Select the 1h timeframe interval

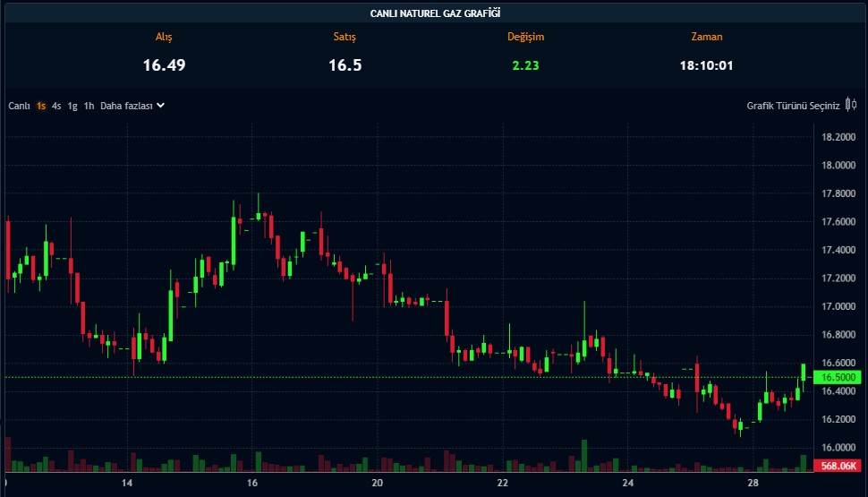point(89,106)
